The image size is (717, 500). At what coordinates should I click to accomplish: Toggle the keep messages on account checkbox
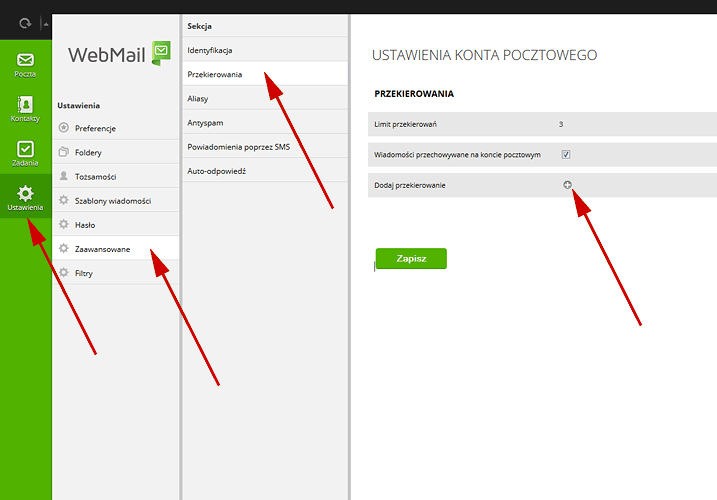pyautogui.click(x=566, y=155)
